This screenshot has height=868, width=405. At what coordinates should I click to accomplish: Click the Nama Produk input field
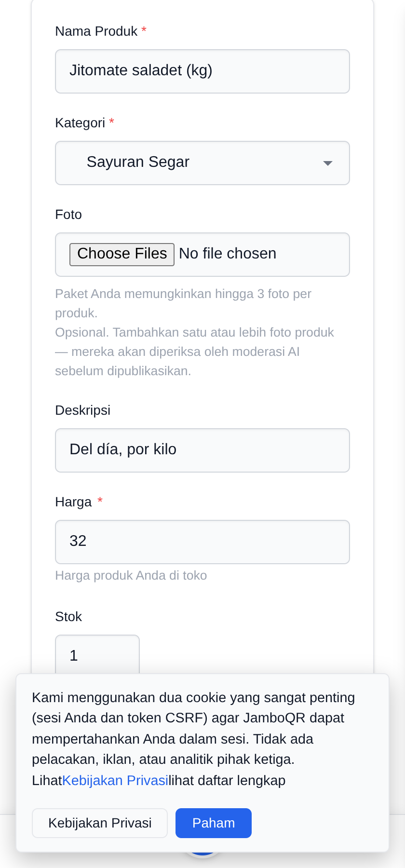(x=202, y=71)
